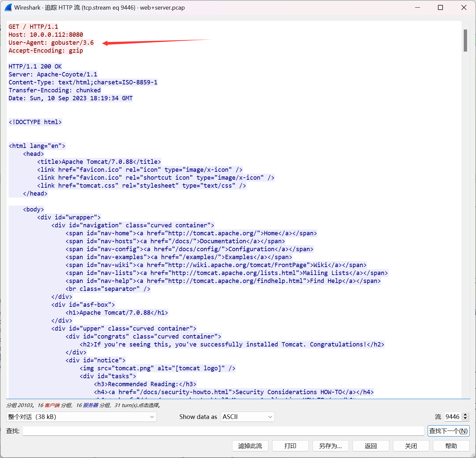Click the '<html lang="en">' line
Image resolution: width=476 pixels, height=458 pixels.
[x=37, y=146]
